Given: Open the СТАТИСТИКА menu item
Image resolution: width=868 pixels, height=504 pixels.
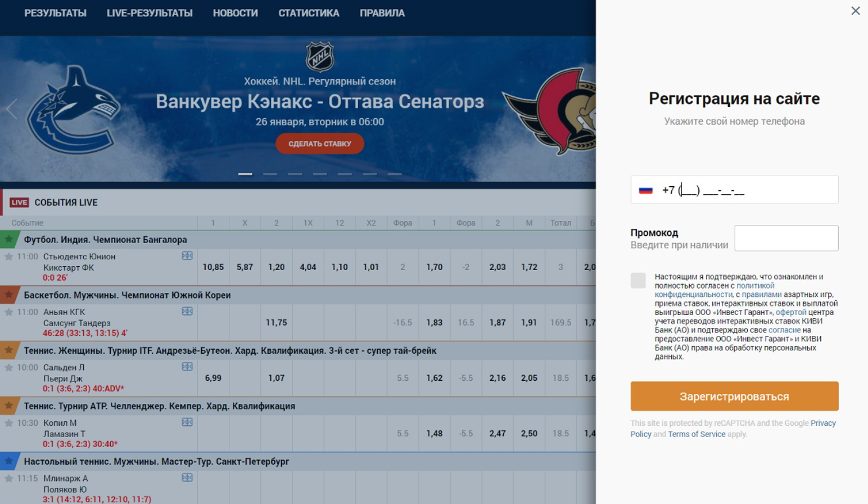Looking at the screenshot, I should [x=309, y=13].
